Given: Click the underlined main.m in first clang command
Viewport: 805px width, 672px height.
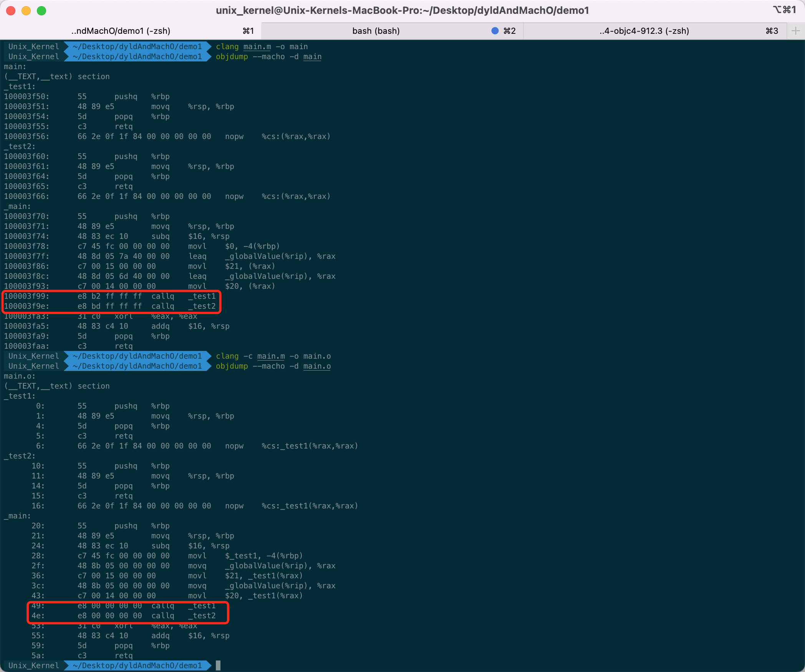Looking at the screenshot, I should pos(257,46).
